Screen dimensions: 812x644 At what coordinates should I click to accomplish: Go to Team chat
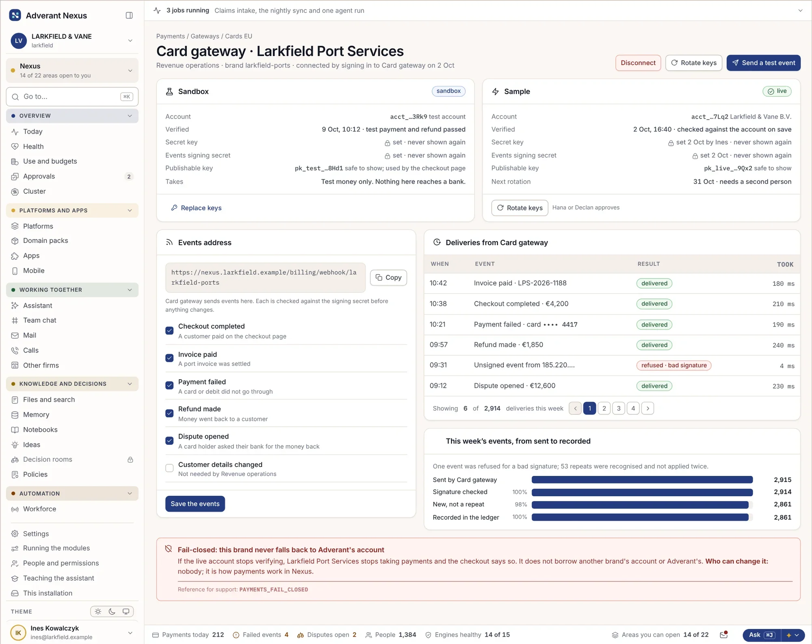[72, 320]
